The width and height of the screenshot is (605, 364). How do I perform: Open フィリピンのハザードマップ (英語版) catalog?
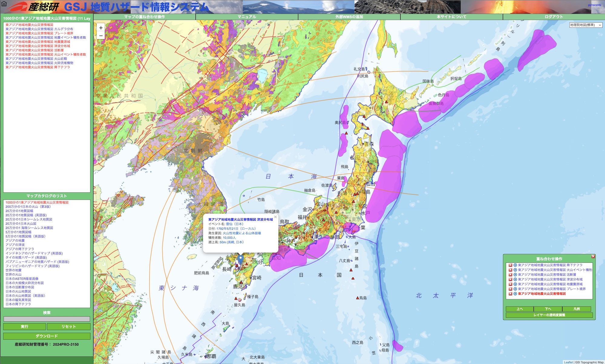(x=33, y=266)
